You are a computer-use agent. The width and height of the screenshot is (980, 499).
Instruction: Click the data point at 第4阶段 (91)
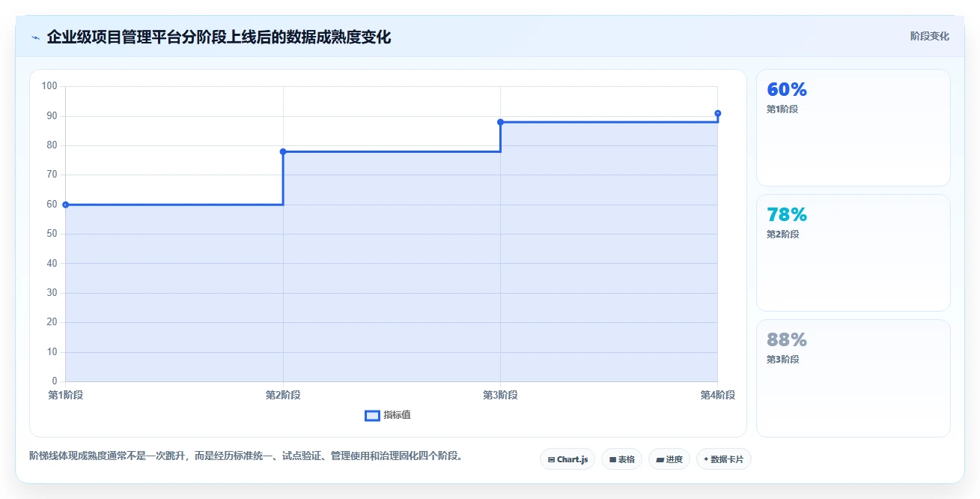pyautogui.click(x=717, y=113)
